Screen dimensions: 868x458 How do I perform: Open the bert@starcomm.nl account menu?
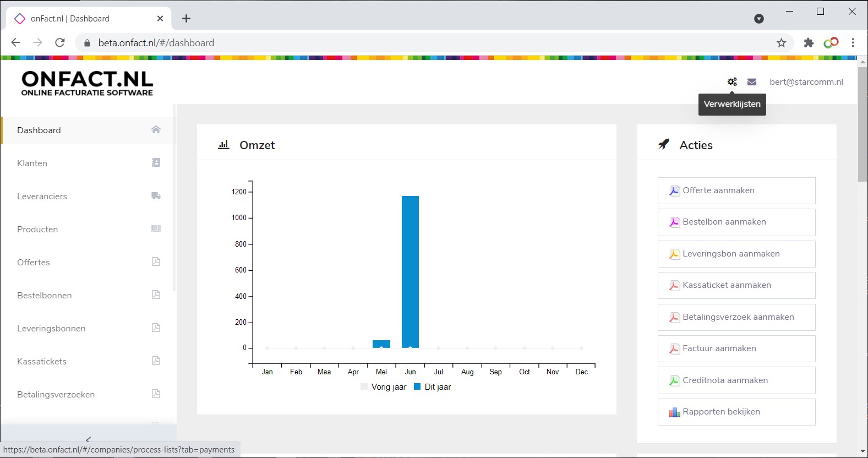tap(806, 82)
